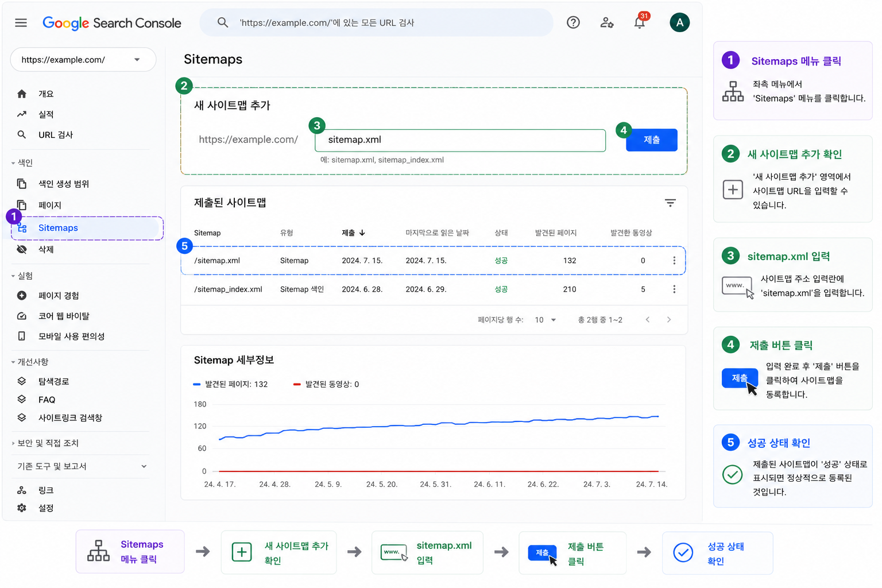
Task: Open the 사이트링크 검색창 report
Action: tap(70, 418)
